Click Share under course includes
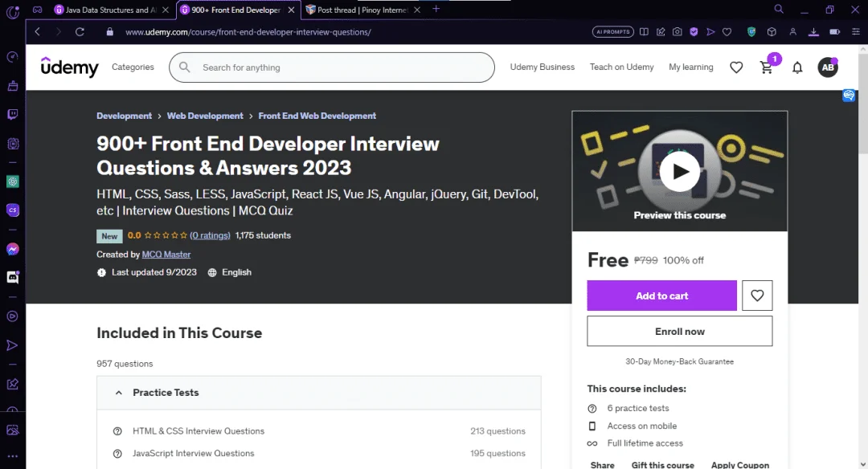This screenshot has width=868, height=469. 602,464
